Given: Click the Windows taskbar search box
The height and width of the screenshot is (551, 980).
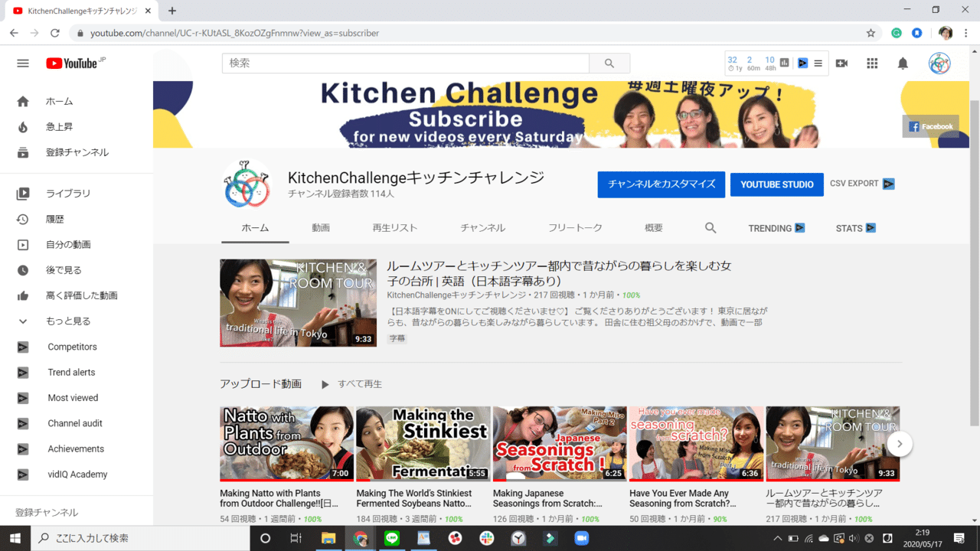Looking at the screenshot, I should coord(140,538).
